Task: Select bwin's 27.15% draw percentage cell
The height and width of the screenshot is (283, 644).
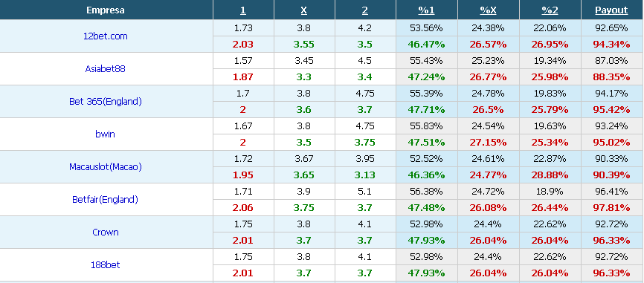Action: tap(488, 143)
